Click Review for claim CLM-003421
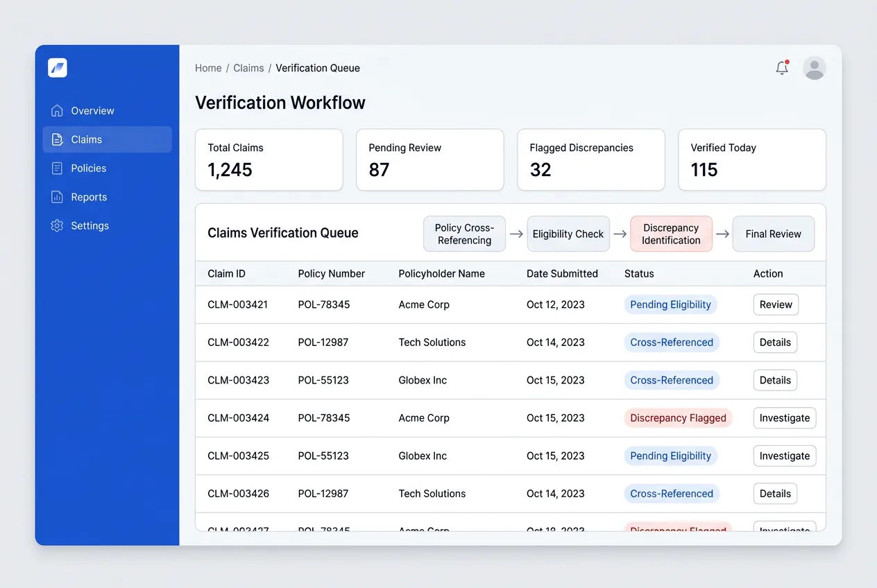 tap(776, 304)
